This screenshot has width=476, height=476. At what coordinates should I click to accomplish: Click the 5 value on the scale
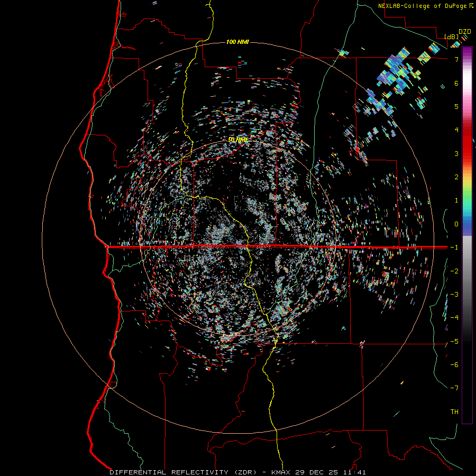(x=456, y=106)
